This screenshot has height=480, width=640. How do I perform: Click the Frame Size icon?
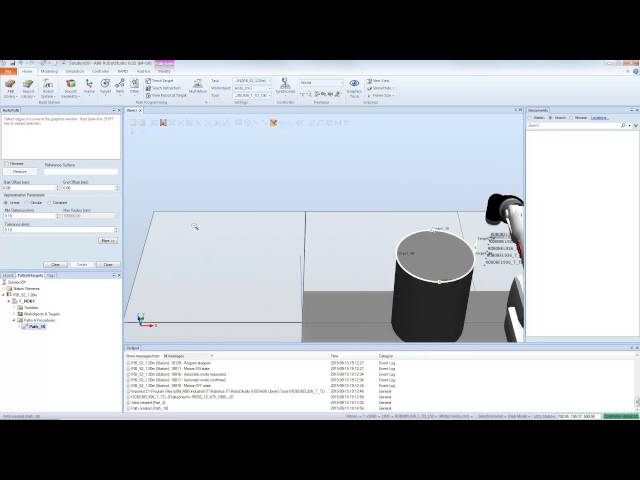[369, 95]
